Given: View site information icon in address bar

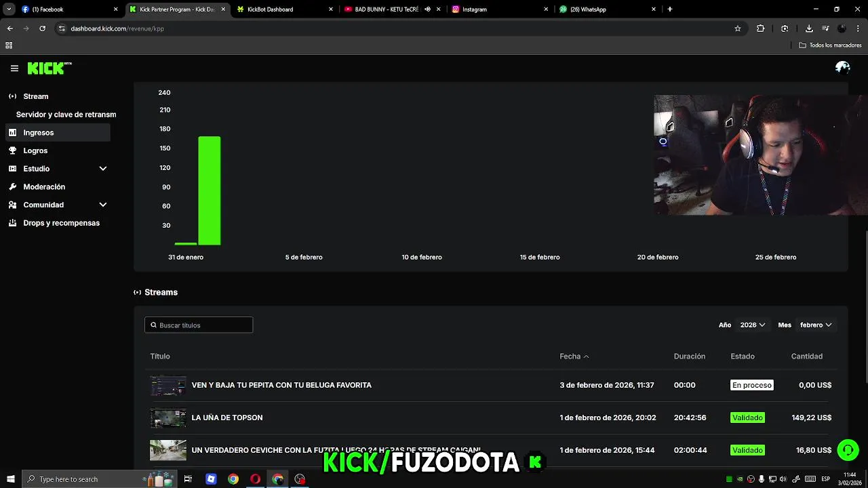Looking at the screenshot, I should click(62, 28).
